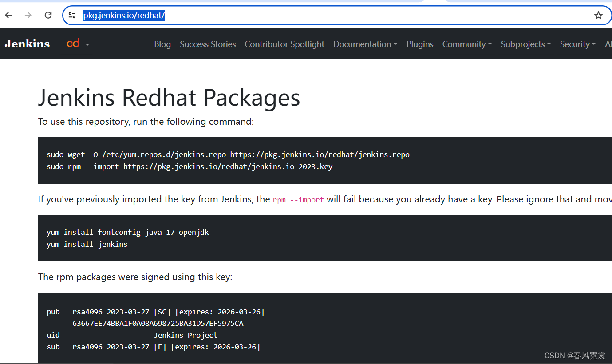Click the Jenkins Redhat Packages heading
612x364 pixels.
pyautogui.click(x=169, y=97)
